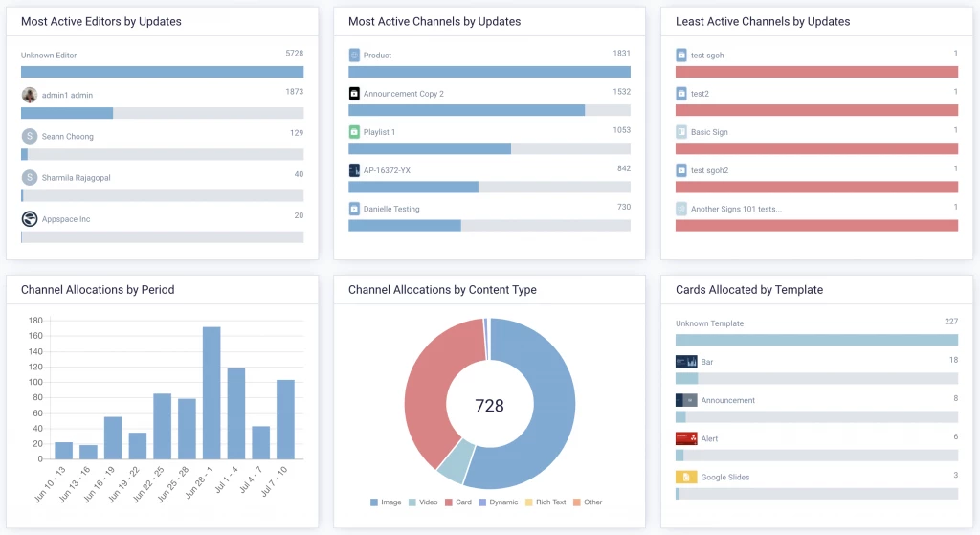
Task: Select the Jun 22 - 25 chart bar
Action: pyautogui.click(x=163, y=426)
